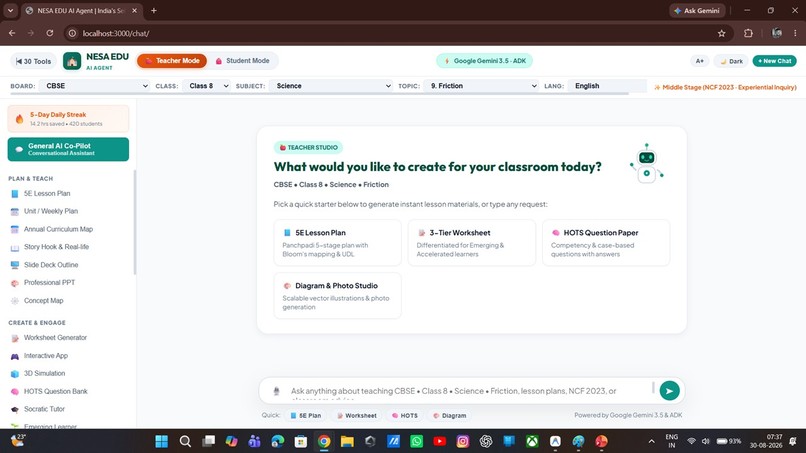Click the 3D Simulation cube icon
806x453 pixels.
(15, 374)
